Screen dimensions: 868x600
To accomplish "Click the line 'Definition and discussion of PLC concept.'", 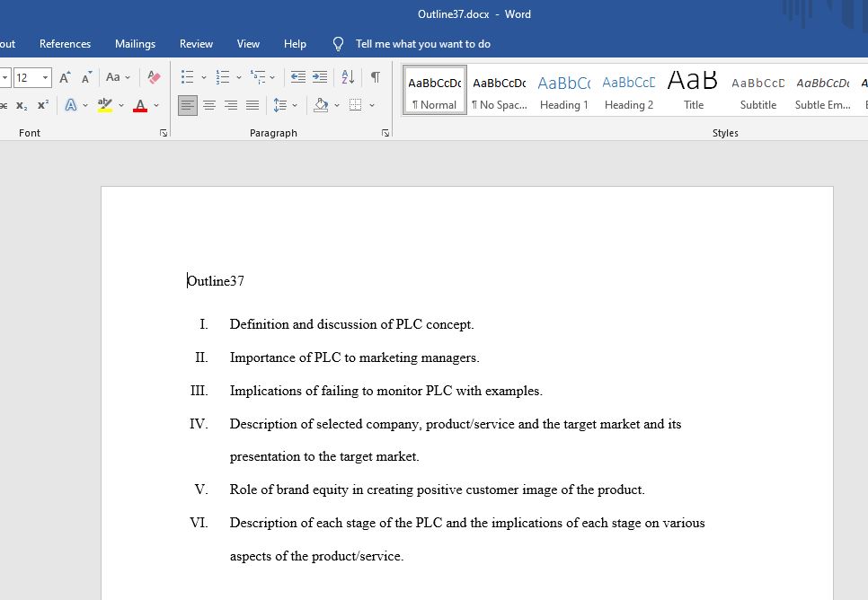I will pyautogui.click(x=351, y=324).
